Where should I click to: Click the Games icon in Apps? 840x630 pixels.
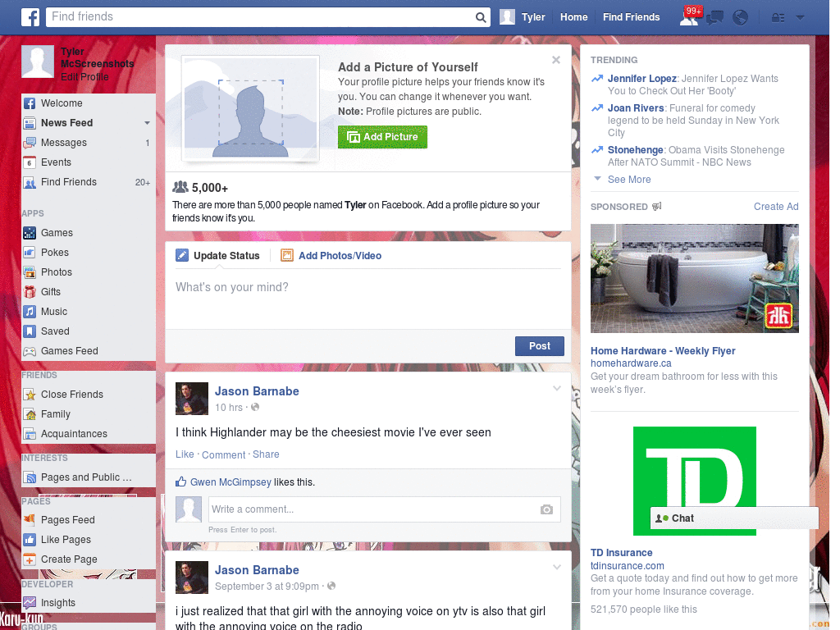(30, 233)
